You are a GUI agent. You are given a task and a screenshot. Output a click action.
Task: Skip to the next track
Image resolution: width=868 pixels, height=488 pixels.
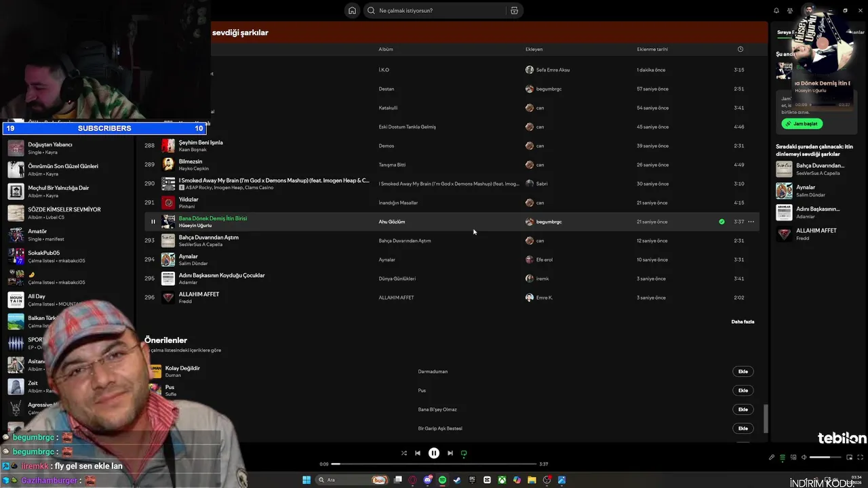click(x=450, y=453)
